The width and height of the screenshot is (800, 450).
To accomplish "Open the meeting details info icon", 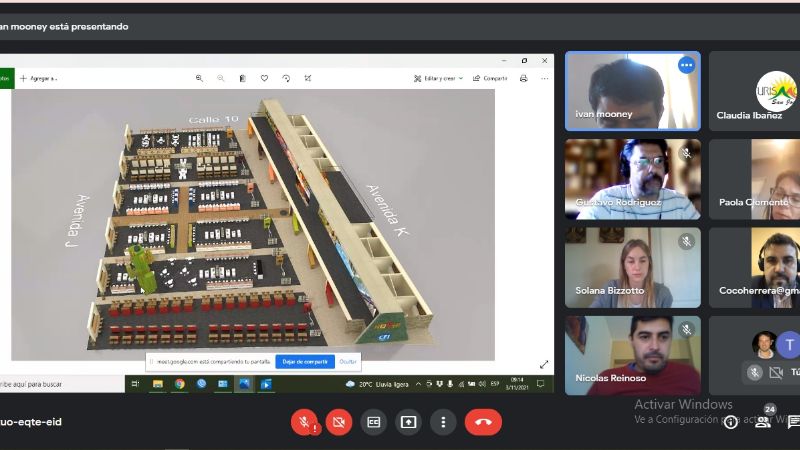I will tap(731, 422).
